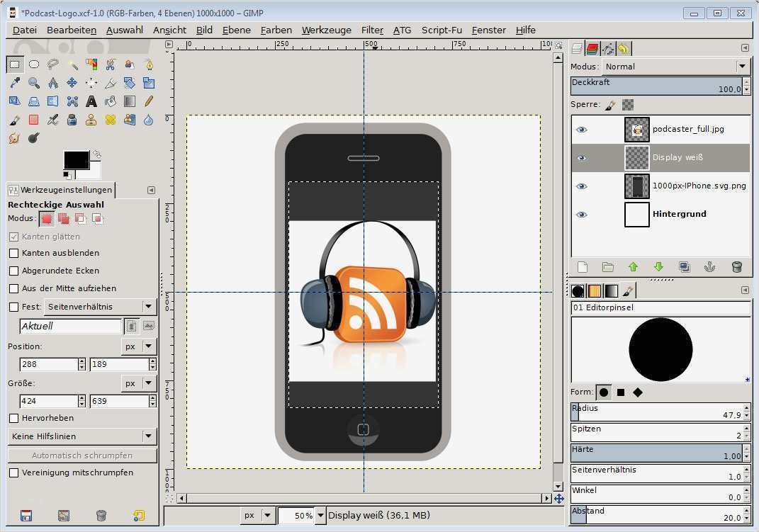This screenshot has height=532, width=759.
Task: Check the 'Kanten ausblenden' option
Action: click(13, 253)
